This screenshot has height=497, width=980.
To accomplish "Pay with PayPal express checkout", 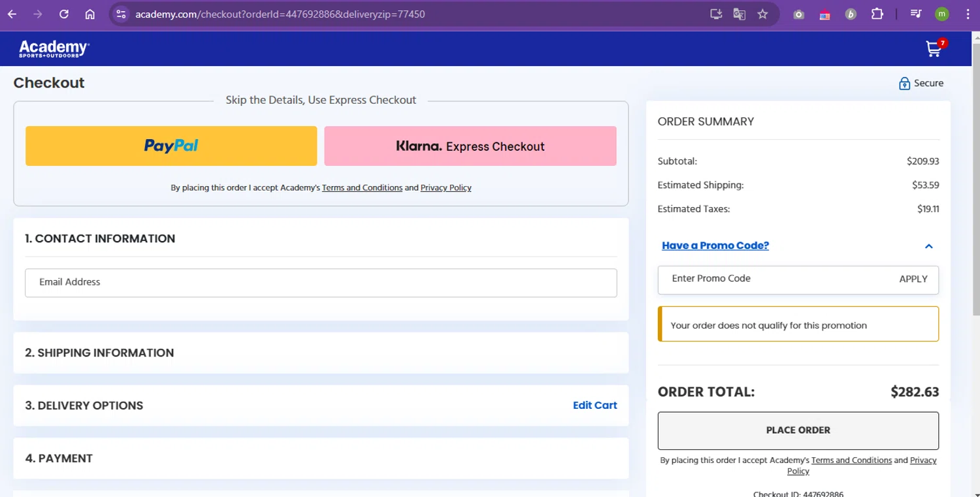I will (171, 146).
